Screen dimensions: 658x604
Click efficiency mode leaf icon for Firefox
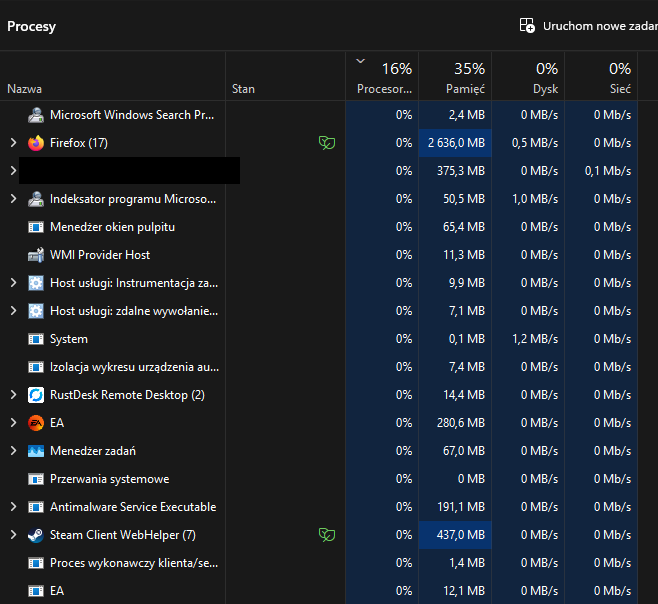coord(326,143)
